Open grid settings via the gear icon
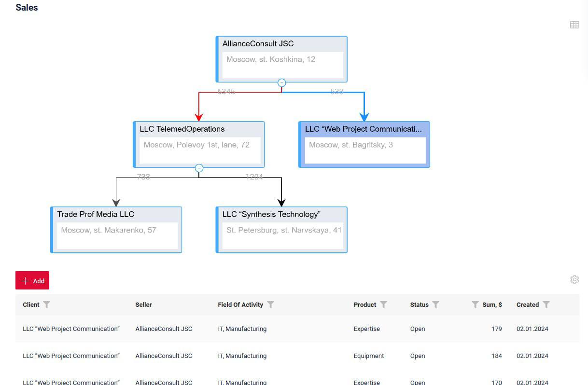This screenshot has width=588, height=385. click(x=574, y=279)
